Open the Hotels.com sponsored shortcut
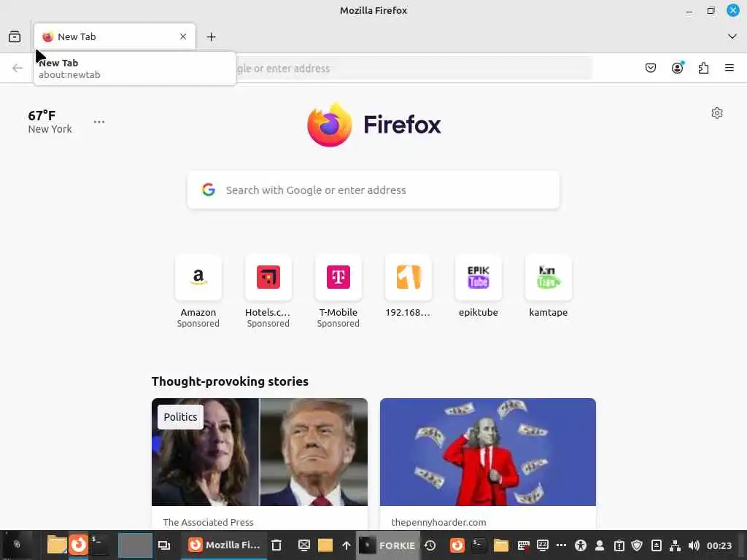 click(268, 291)
